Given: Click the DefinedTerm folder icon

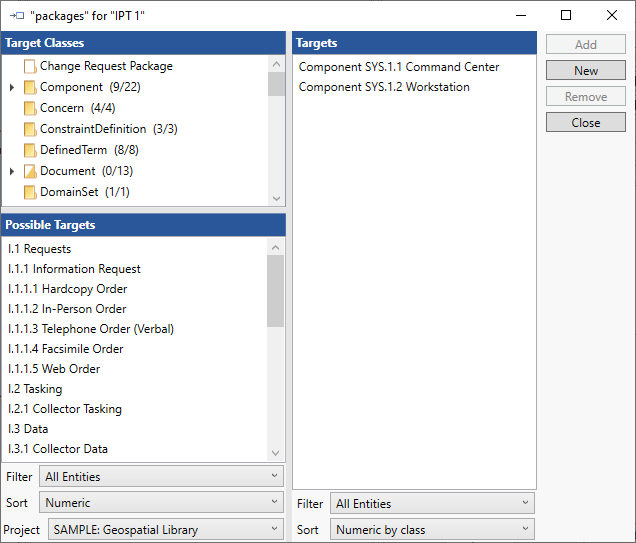Looking at the screenshot, I should 30,150.
